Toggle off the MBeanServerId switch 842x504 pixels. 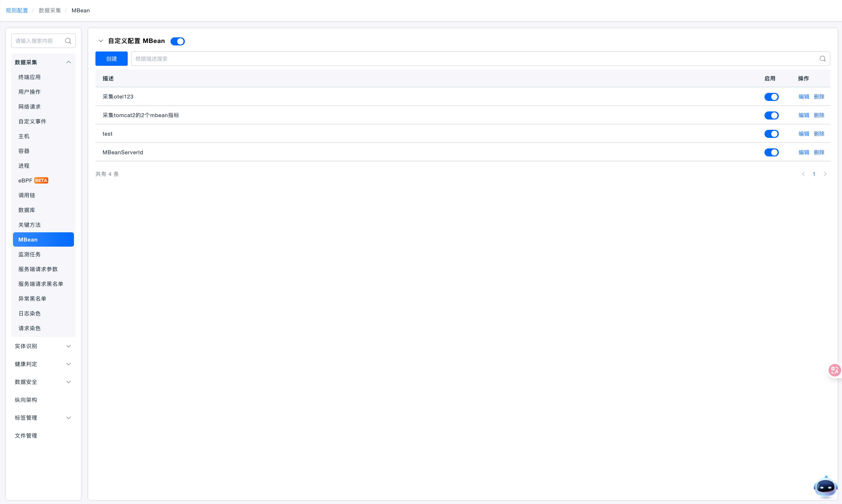[771, 152]
